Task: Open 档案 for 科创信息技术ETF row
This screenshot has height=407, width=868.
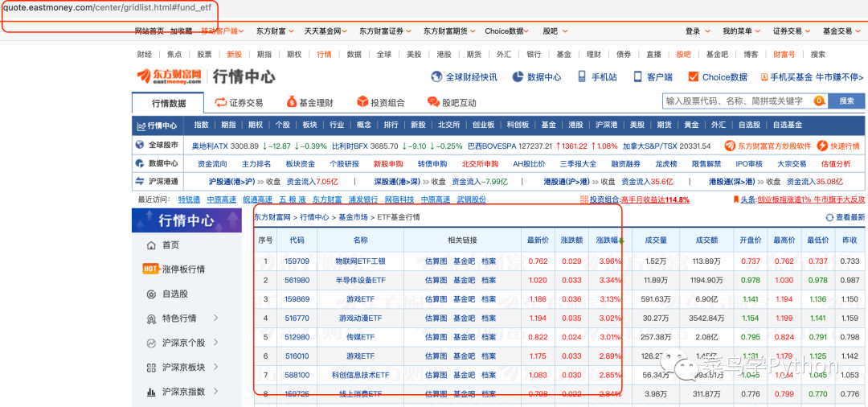Action: tap(489, 376)
